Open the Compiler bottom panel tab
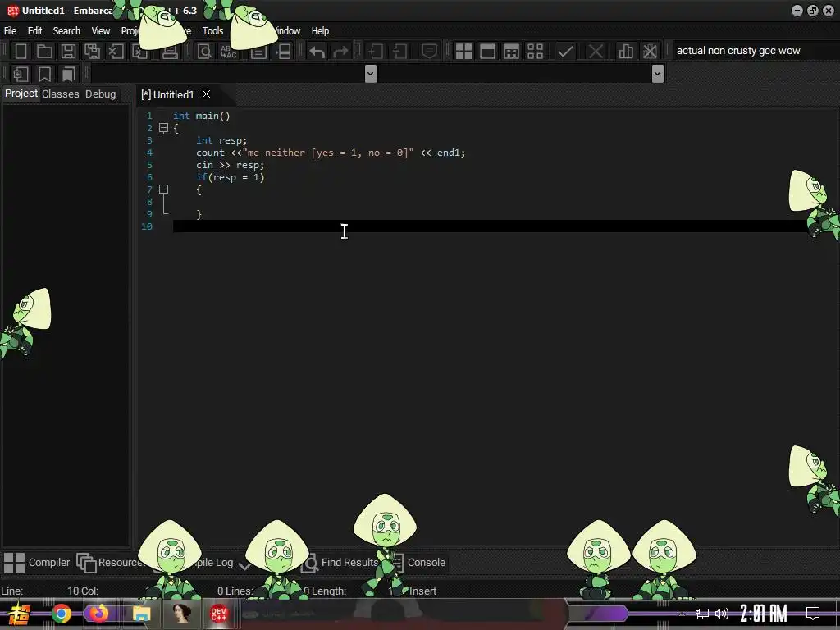This screenshot has height=630, width=840. [x=36, y=563]
